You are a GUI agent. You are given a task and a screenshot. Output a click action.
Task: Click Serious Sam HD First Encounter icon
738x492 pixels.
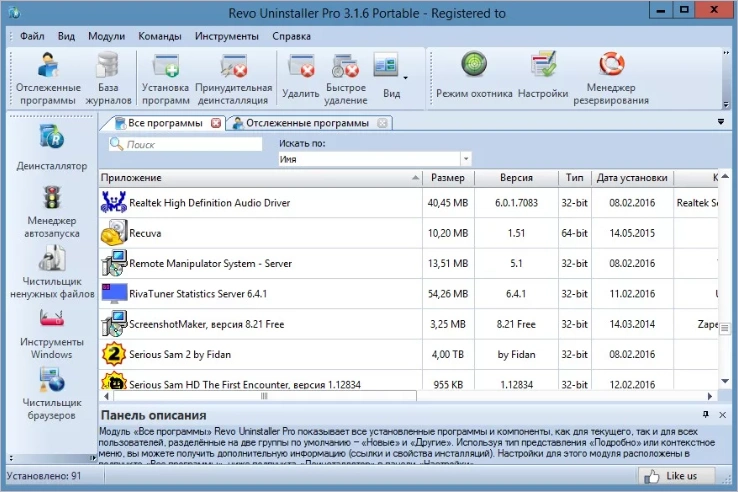point(114,380)
